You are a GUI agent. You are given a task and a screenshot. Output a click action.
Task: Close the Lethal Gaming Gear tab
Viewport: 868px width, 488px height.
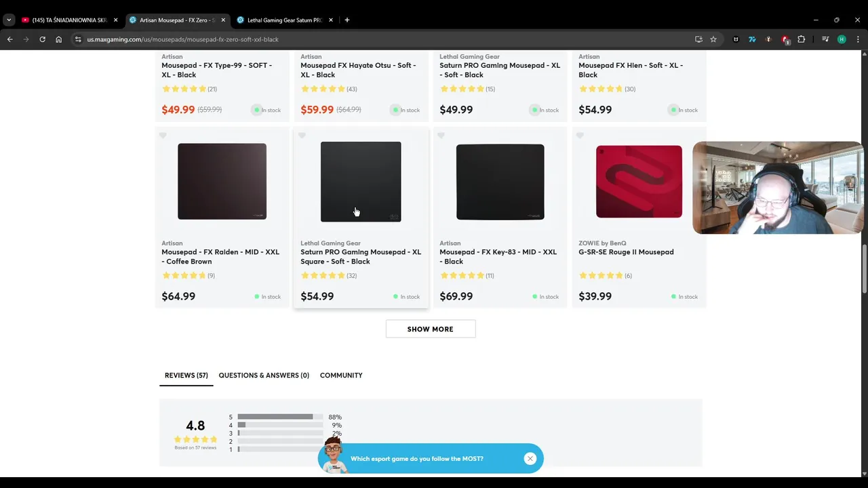coord(331,20)
